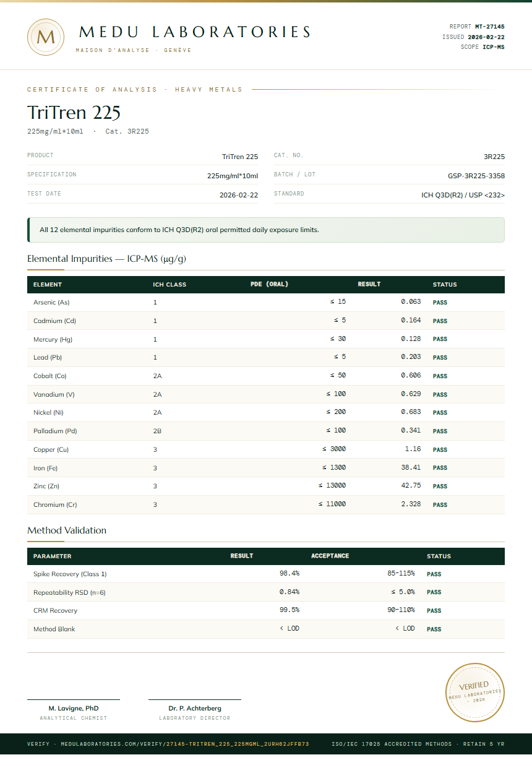Viewport: 532px width, 773px height.
Task: Click the M. Lavigne, PhD signature name
Action: pos(74,708)
